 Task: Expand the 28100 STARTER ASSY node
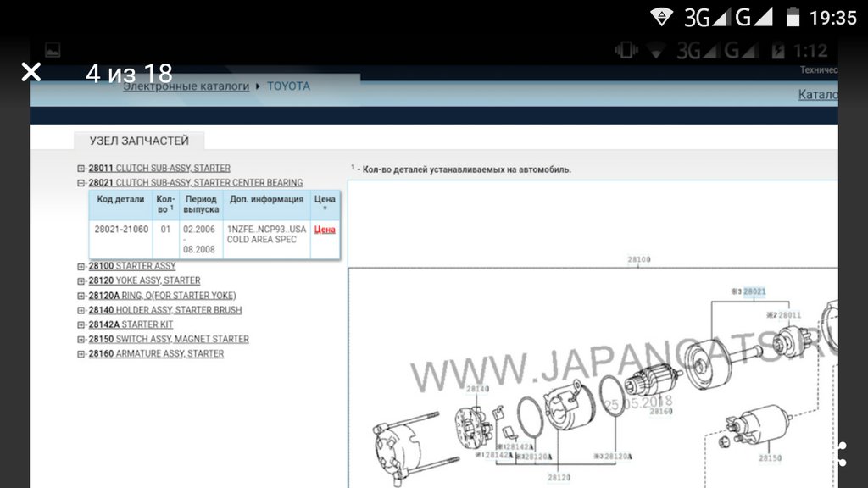[x=81, y=266]
